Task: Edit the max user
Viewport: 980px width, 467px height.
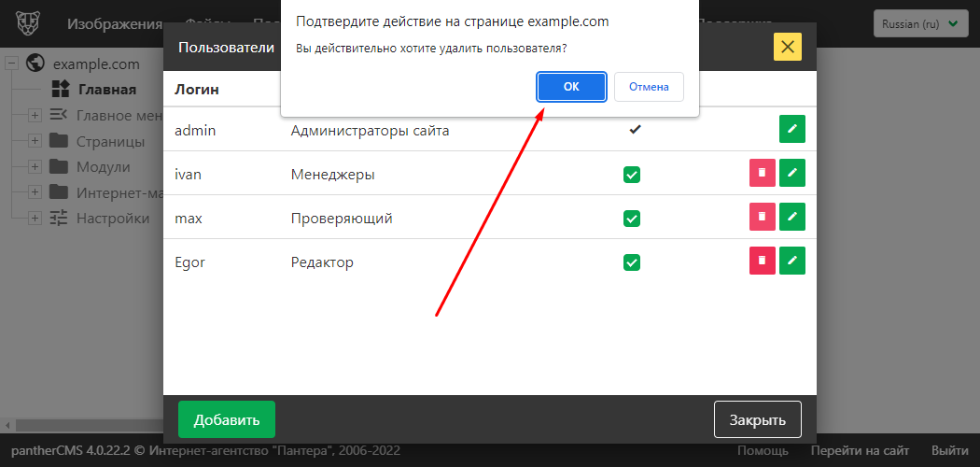Action: pyautogui.click(x=792, y=217)
